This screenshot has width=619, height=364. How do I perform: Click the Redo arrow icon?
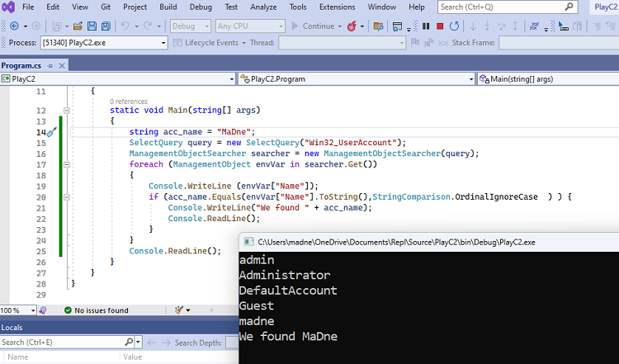pos(148,26)
